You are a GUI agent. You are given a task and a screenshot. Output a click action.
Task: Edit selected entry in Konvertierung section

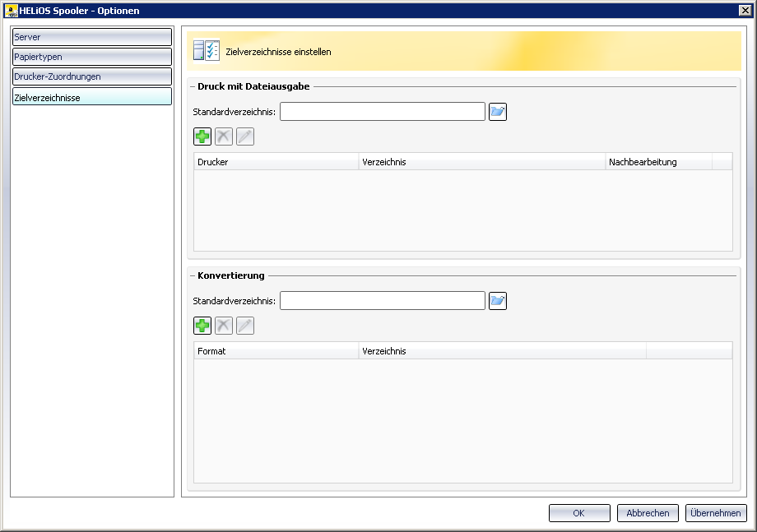tap(244, 326)
